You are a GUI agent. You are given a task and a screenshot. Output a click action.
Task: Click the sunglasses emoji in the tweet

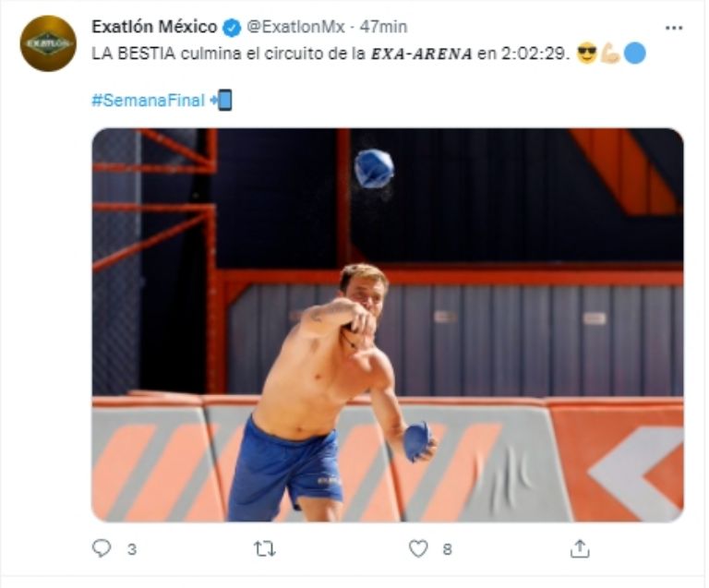tap(586, 54)
